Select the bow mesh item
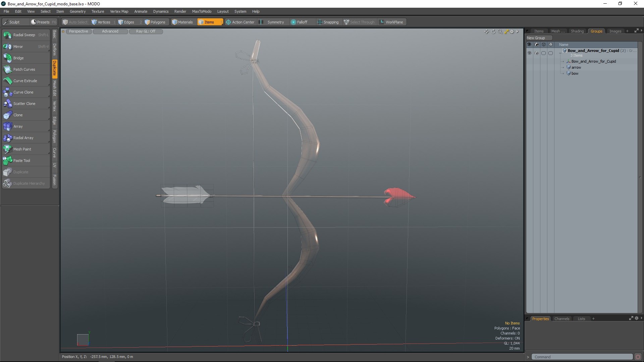Image resolution: width=644 pixels, height=362 pixels. [x=575, y=73]
